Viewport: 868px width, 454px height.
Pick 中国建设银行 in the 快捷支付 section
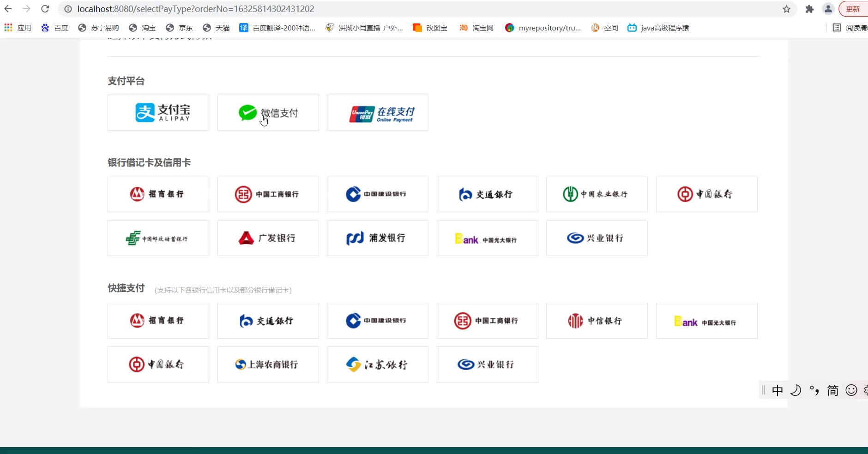tap(378, 321)
